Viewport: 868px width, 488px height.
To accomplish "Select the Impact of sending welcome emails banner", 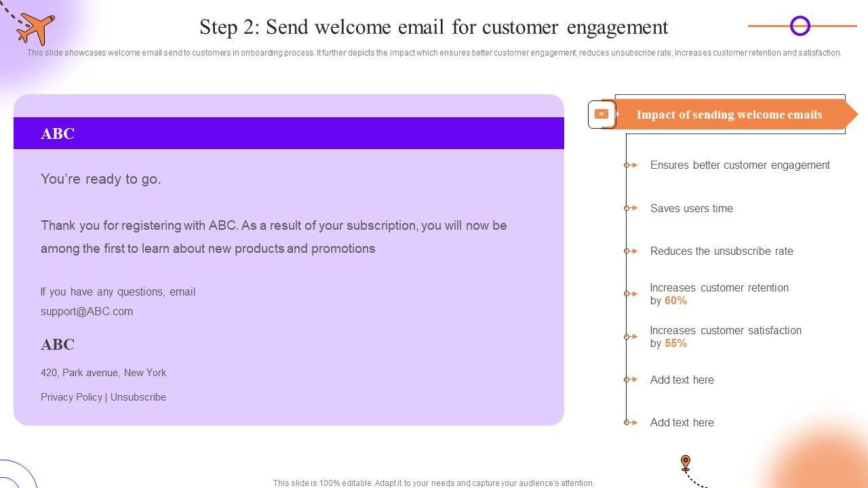I will (x=729, y=115).
